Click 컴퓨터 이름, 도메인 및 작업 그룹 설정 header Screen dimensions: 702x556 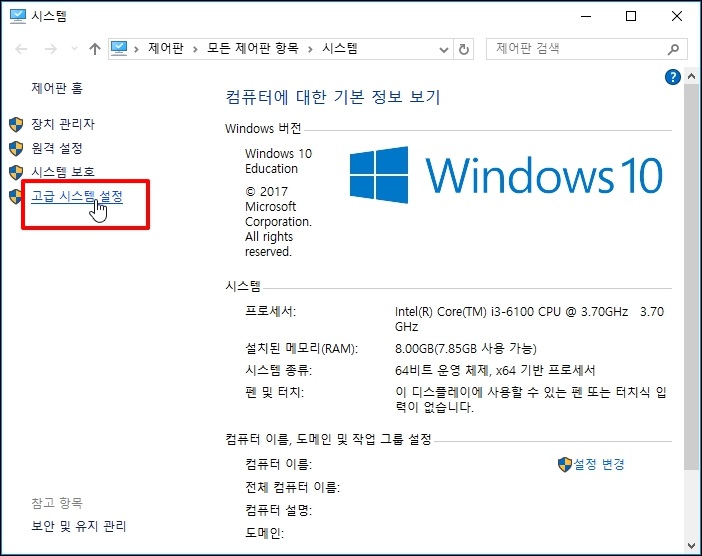pos(328,439)
